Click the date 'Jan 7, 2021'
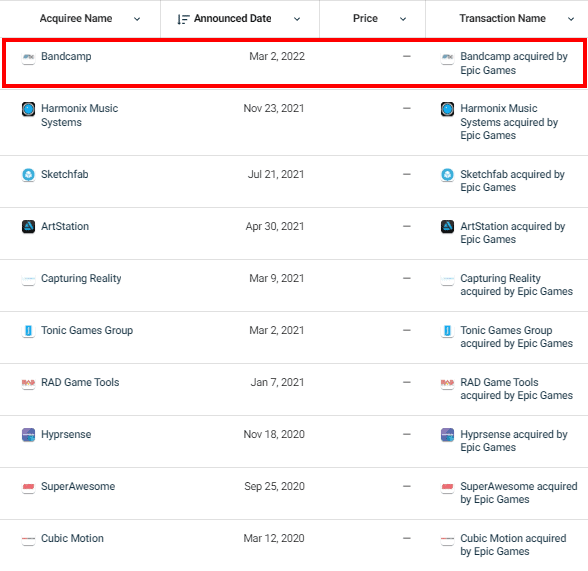The height and width of the screenshot is (571, 588). pos(278,382)
